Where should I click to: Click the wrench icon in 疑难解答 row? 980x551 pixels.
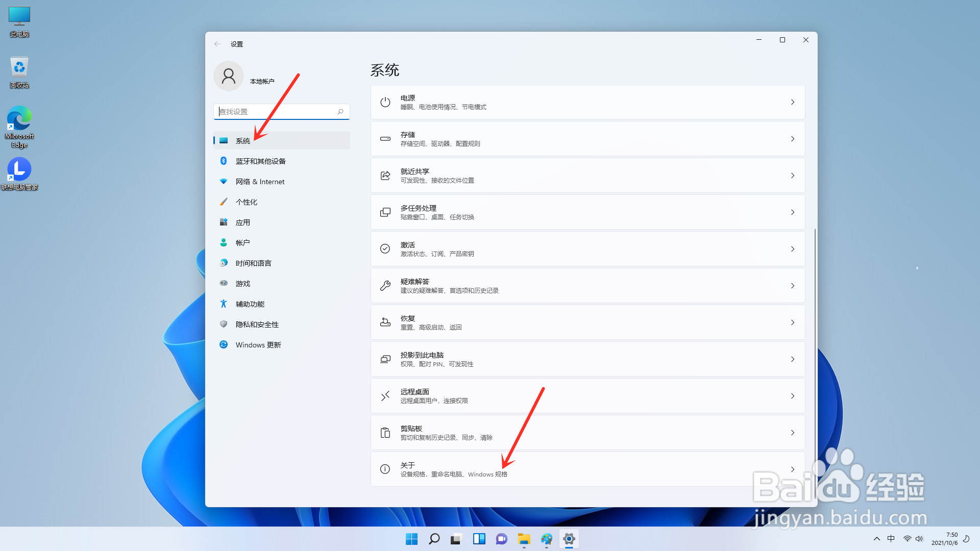pyautogui.click(x=385, y=286)
